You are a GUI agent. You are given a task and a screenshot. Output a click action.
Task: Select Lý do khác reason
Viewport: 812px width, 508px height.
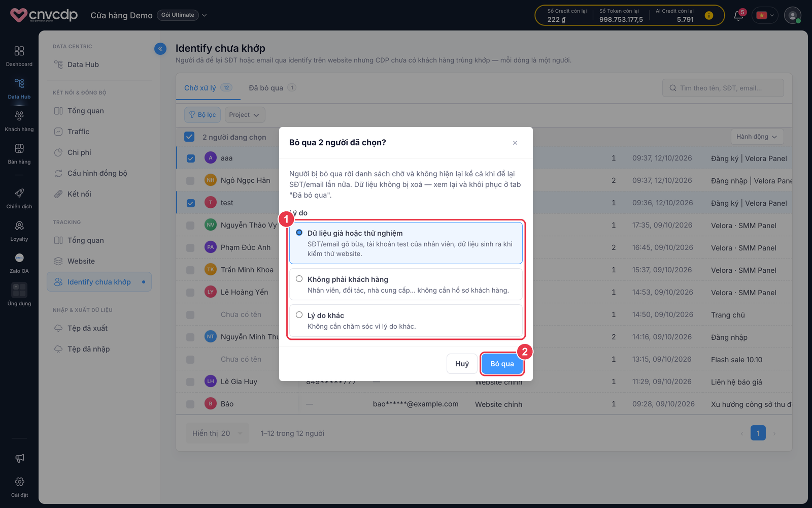click(406, 321)
